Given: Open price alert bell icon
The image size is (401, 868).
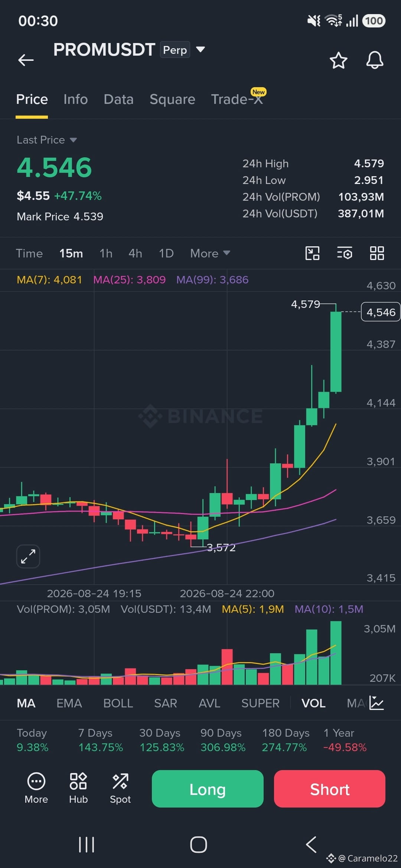Looking at the screenshot, I should [x=375, y=60].
